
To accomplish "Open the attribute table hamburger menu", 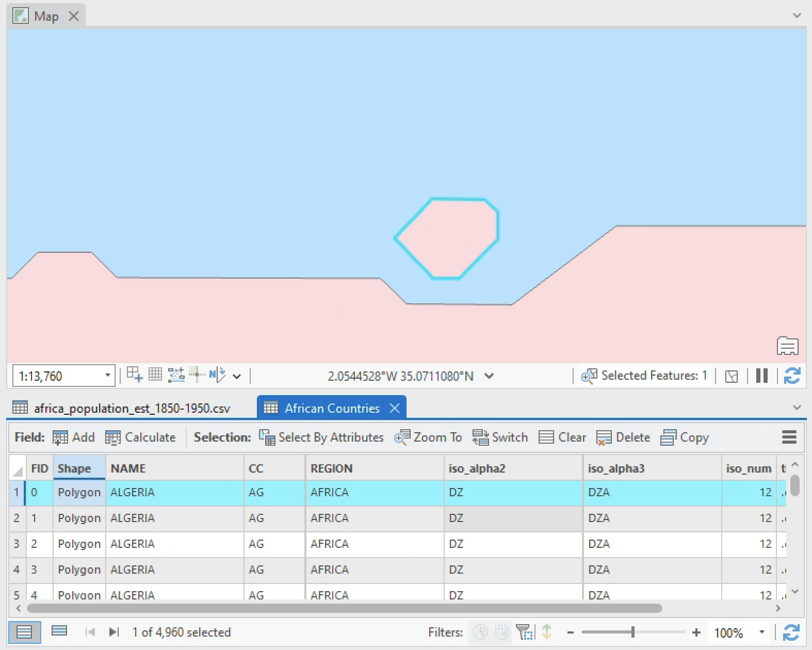I will click(x=789, y=437).
